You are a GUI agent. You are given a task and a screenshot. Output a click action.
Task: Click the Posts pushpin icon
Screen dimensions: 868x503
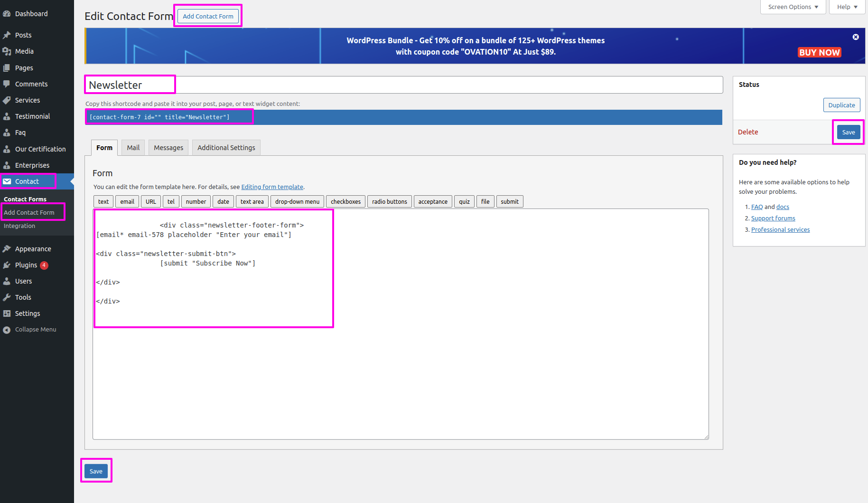[7, 35]
